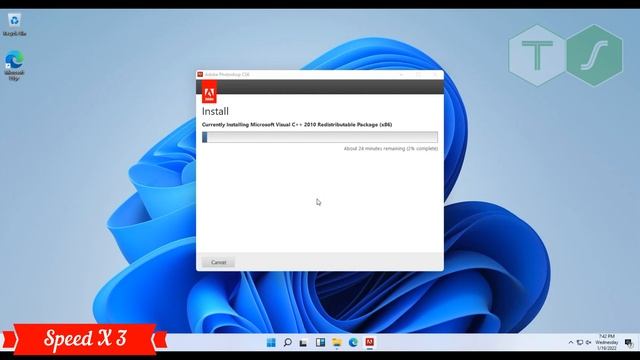
Task: Select the Adobe installer taskbar icon
Action: coord(370,342)
